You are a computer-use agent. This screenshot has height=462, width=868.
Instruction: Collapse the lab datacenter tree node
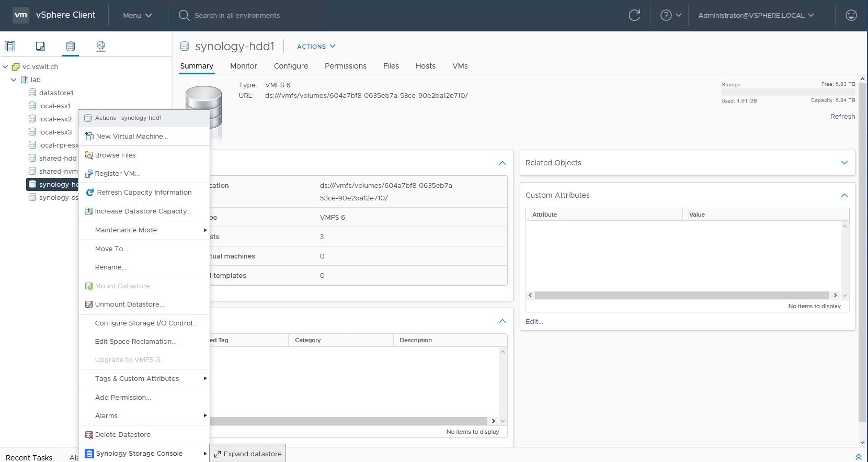coord(14,80)
